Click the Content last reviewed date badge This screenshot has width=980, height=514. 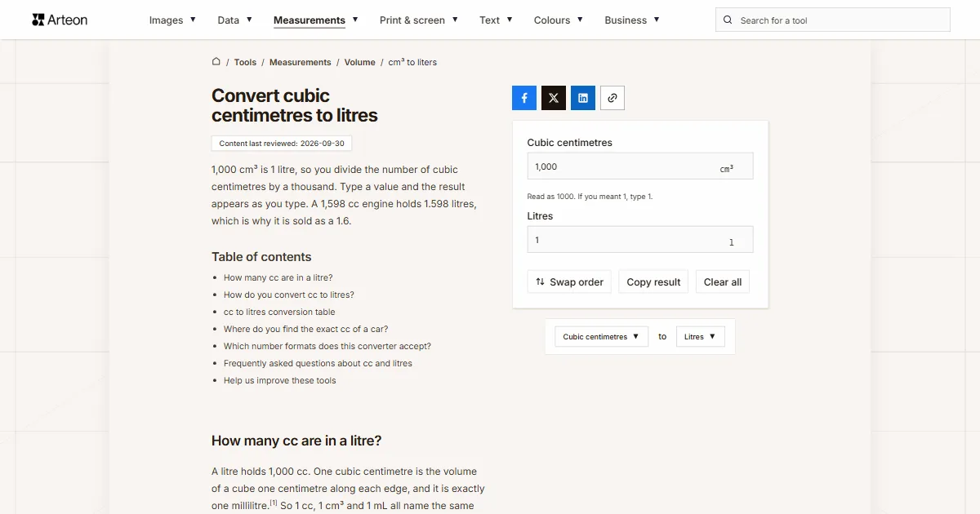[282, 144]
